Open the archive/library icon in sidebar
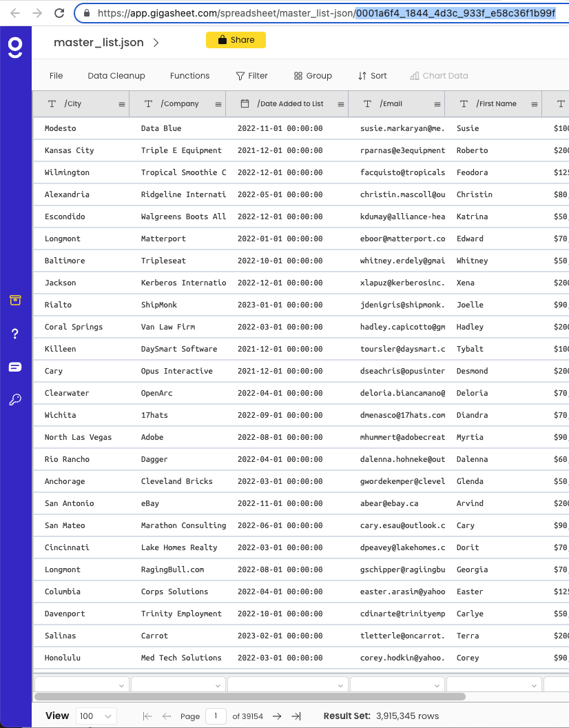 click(14, 301)
